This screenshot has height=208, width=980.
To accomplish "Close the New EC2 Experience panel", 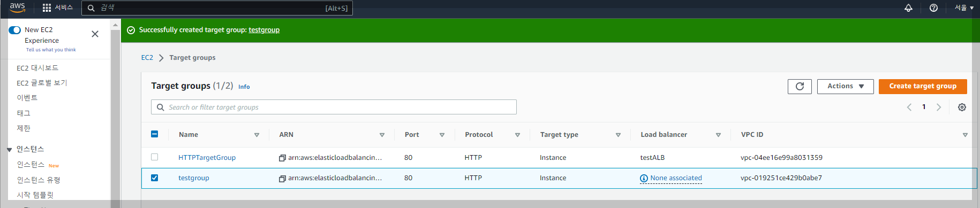I will coord(95,34).
